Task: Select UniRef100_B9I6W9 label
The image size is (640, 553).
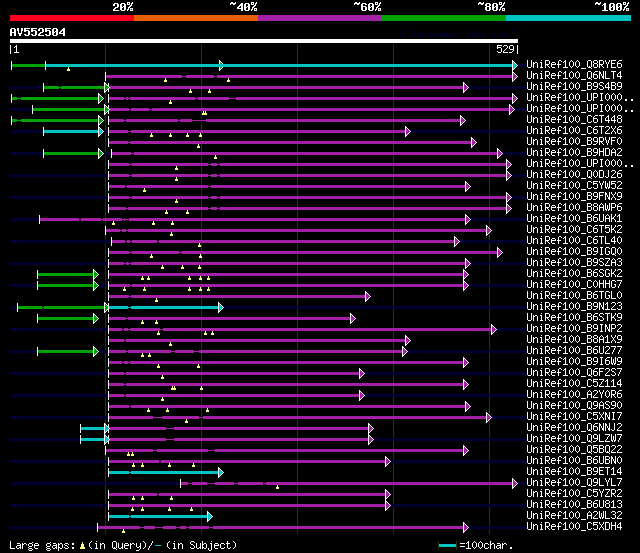Action: pyautogui.click(x=574, y=362)
